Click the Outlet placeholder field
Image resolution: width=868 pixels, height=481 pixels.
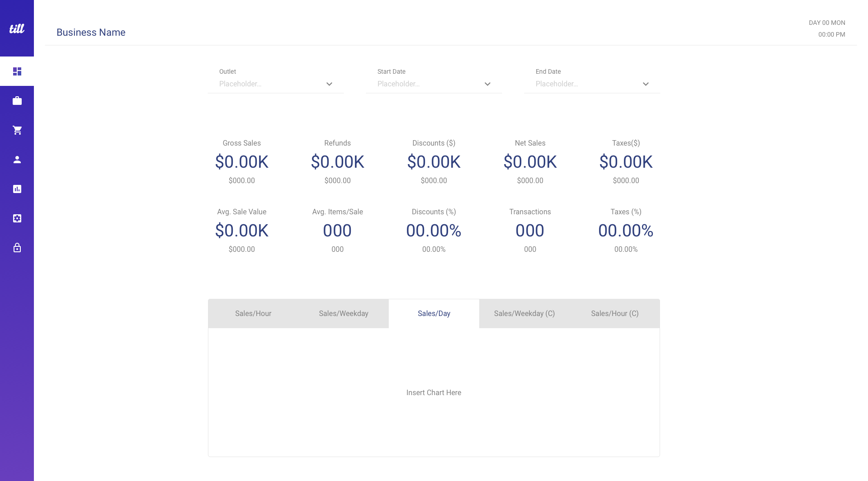pyautogui.click(x=267, y=84)
